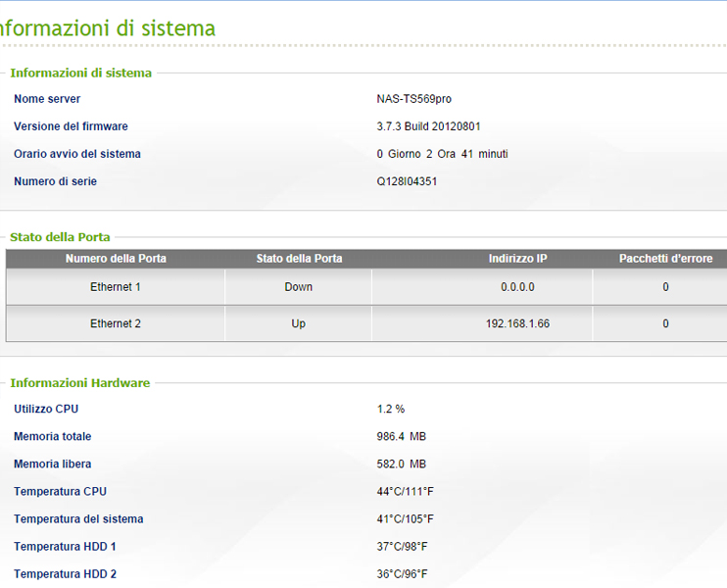Click the 'Stato della Porta' column header
The image size is (727, 588).
pyautogui.click(x=299, y=259)
